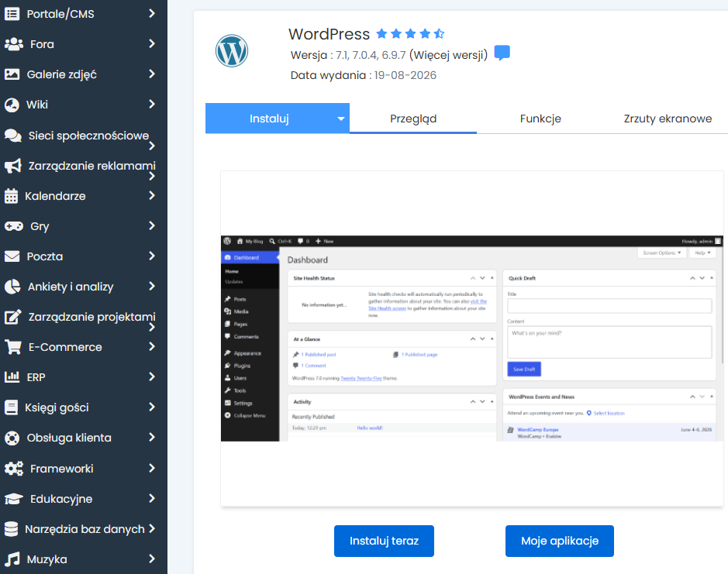The image size is (728, 574).
Task: Click the Zarządzanie projektami edit icon
Action: coord(12,317)
